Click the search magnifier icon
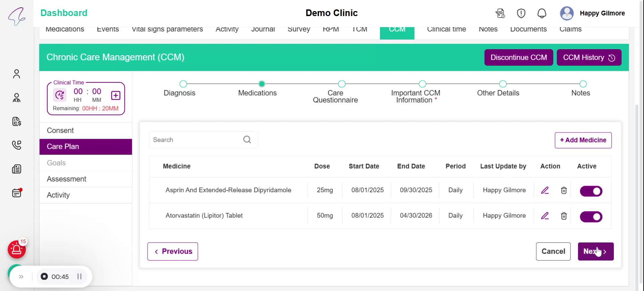This screenshot has width=644, height=291. coord(247,140)
